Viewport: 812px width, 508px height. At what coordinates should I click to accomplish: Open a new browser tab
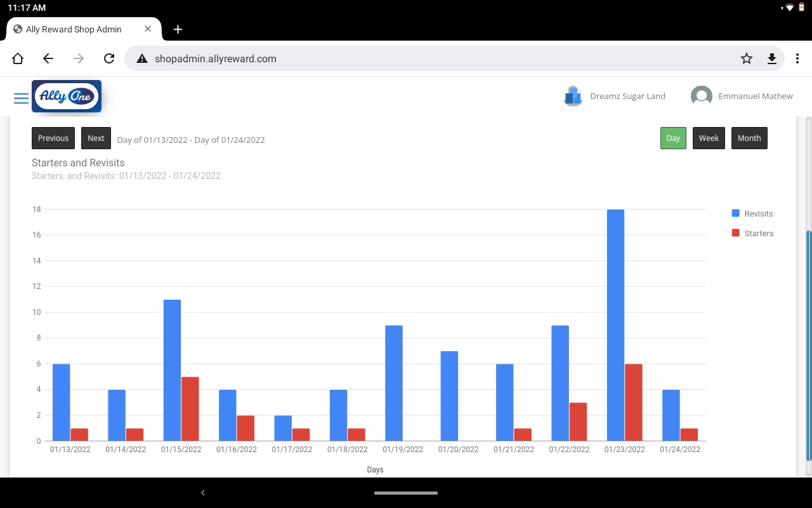click(178, 29)
